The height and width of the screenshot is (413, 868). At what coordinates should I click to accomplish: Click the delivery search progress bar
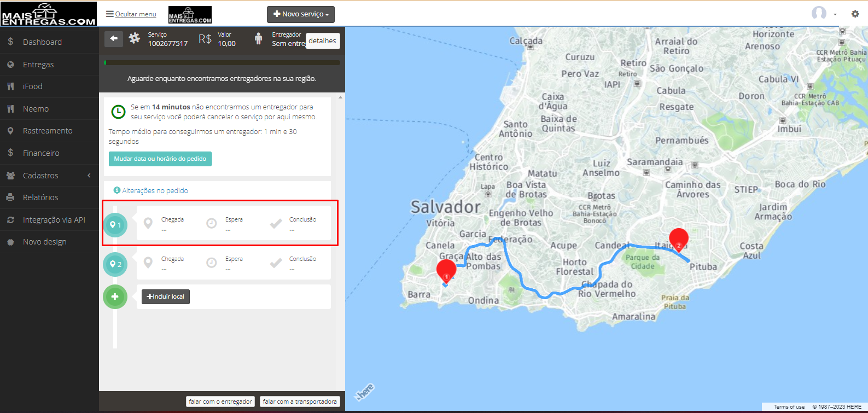tap(222, 63)
